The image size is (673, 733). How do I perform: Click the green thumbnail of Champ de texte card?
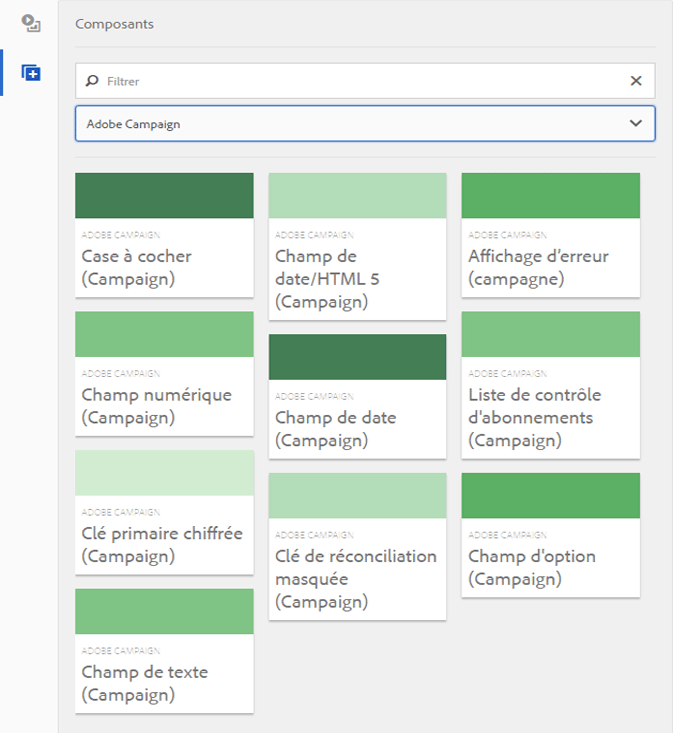(x=164, y=611)
